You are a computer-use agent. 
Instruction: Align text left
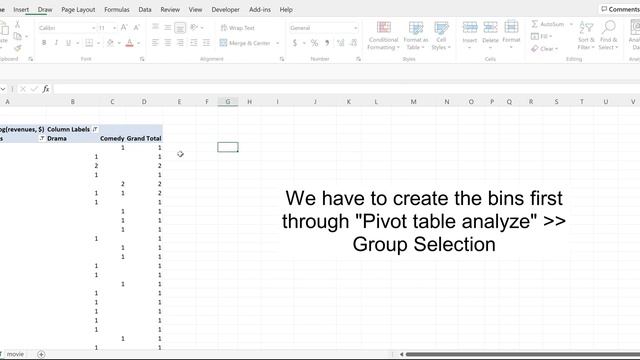tap(155, 42)
